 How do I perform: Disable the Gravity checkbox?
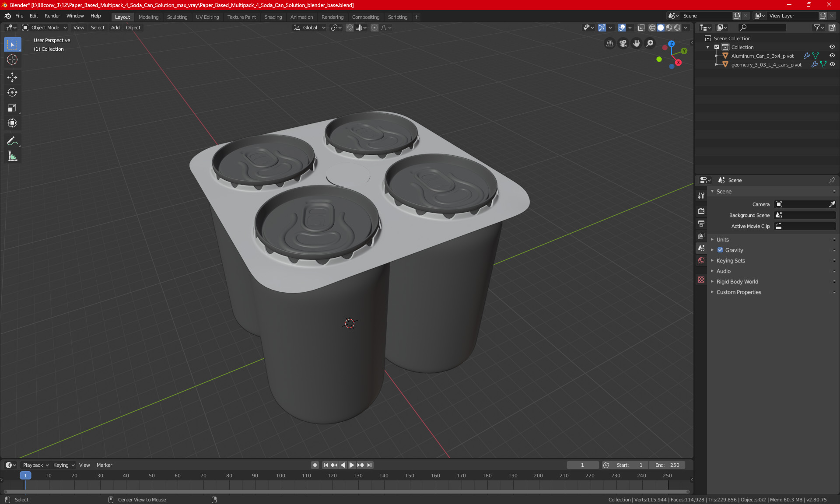click(x=720, y=250)
